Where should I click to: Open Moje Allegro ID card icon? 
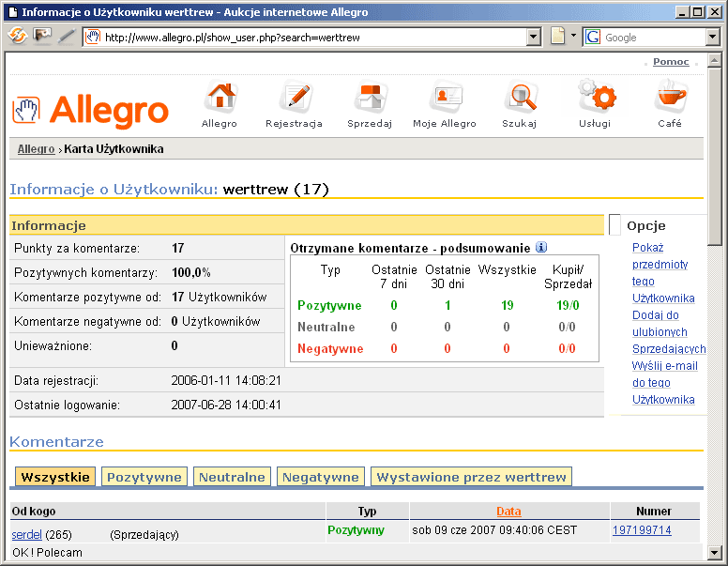446,97
